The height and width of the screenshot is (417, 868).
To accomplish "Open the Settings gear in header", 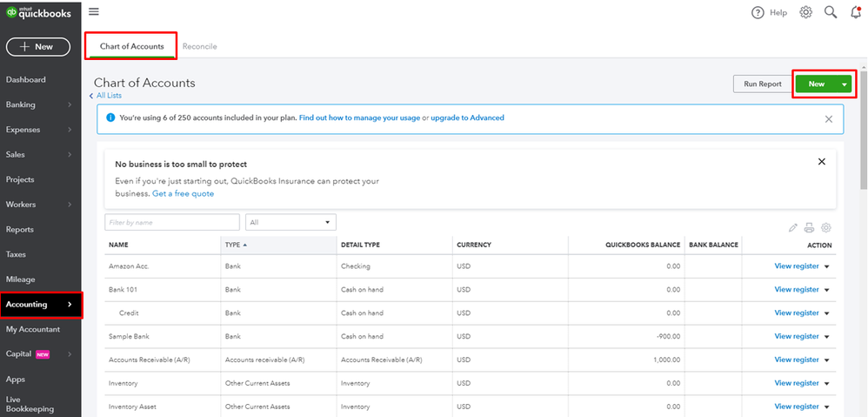I will point(805,12).
